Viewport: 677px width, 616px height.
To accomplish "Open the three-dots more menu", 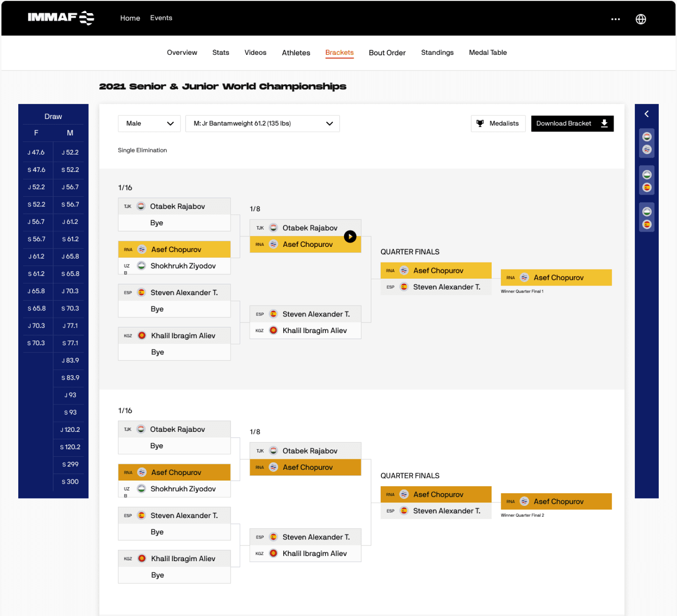I will (615, 19).
